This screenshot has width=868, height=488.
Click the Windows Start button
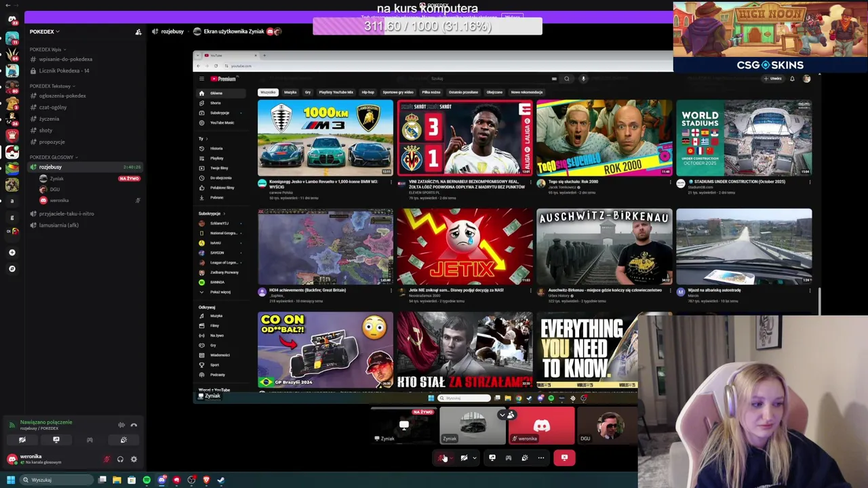point(10,480)
